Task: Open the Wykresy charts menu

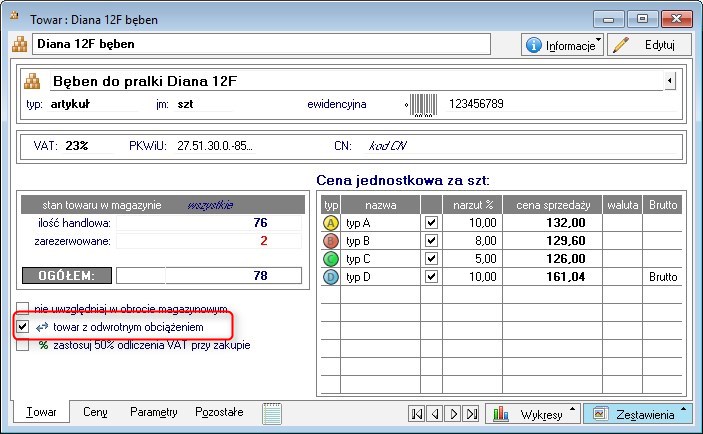Action: pyautogui.click(x=533, y=414)
